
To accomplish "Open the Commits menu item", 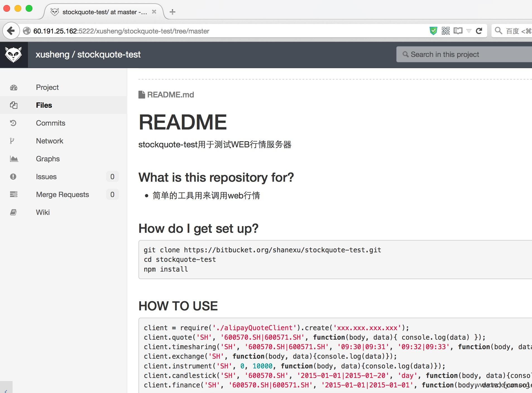I will pos(63,123).
